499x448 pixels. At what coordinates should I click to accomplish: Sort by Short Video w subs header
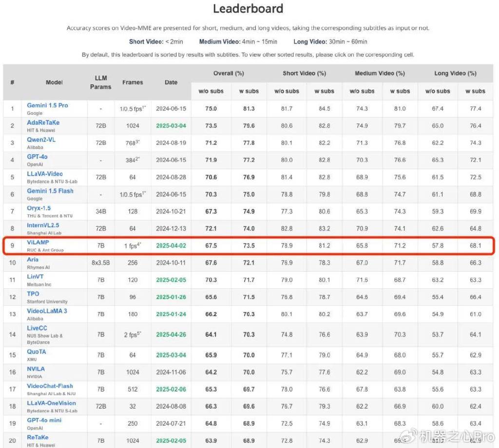point(324,91)
